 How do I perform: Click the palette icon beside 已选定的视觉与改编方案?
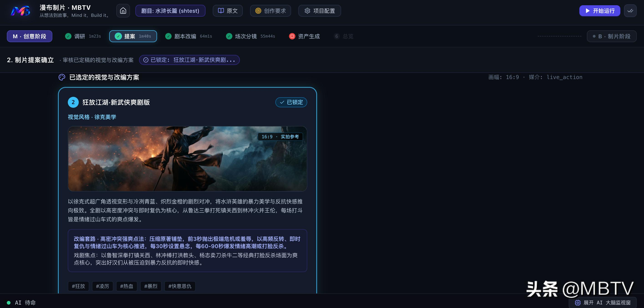click(62, 77)
